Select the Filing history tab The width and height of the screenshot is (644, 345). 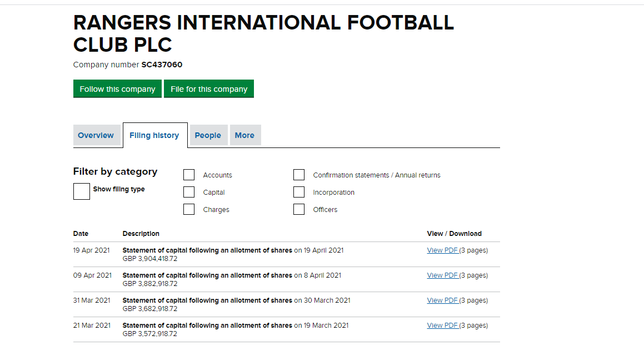[155, 135]
